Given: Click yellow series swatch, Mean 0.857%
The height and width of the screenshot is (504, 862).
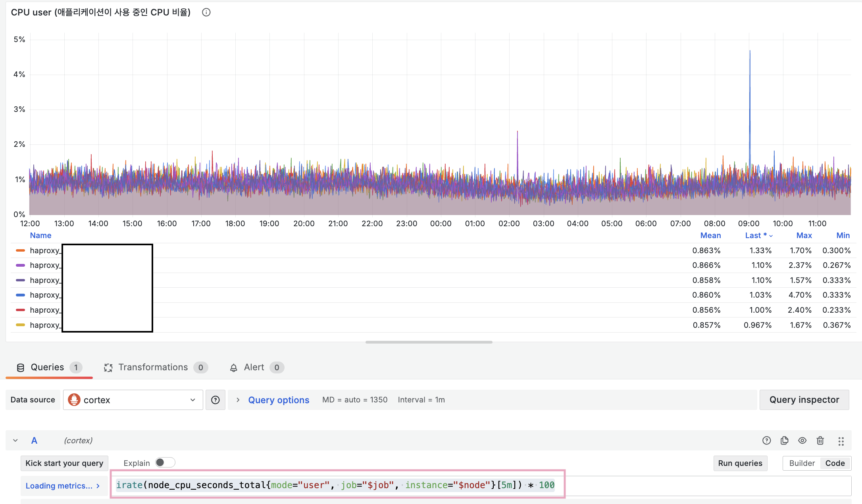Looking at the screenshot, I should [20, 325].
